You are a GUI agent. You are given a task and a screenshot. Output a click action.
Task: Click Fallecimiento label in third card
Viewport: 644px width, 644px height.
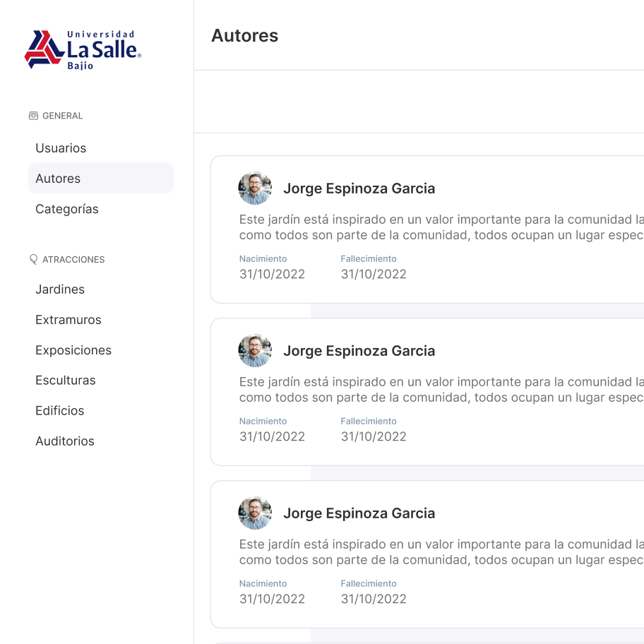tap(369, 583)
